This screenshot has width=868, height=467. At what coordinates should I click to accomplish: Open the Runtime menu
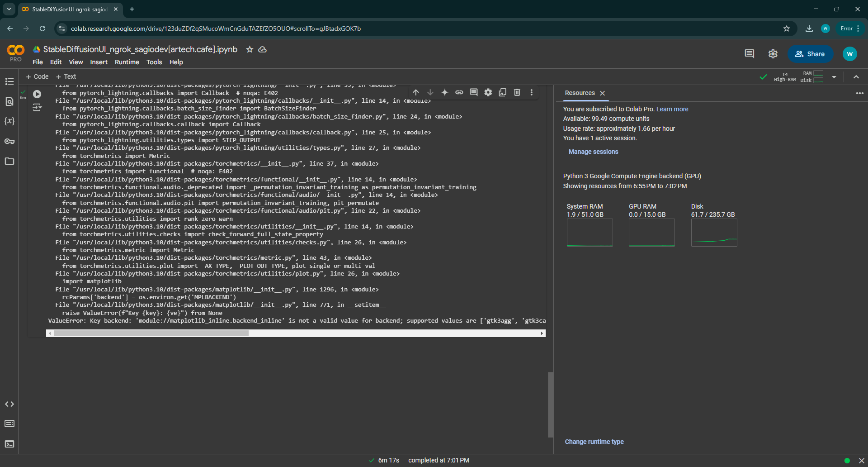[127, 62]
